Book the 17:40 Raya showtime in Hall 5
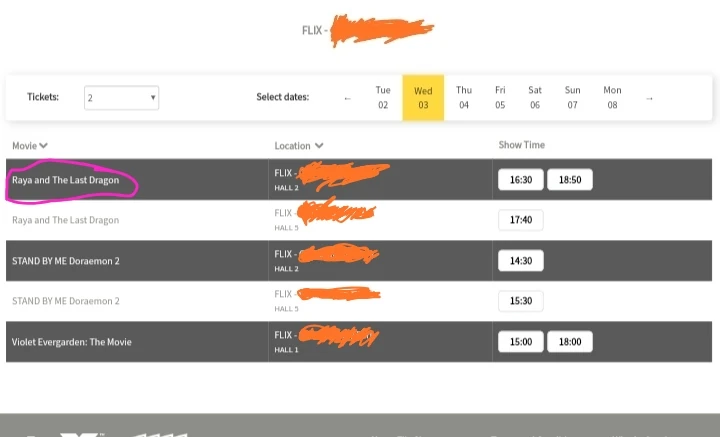The image size is (720, 437). 520,220
